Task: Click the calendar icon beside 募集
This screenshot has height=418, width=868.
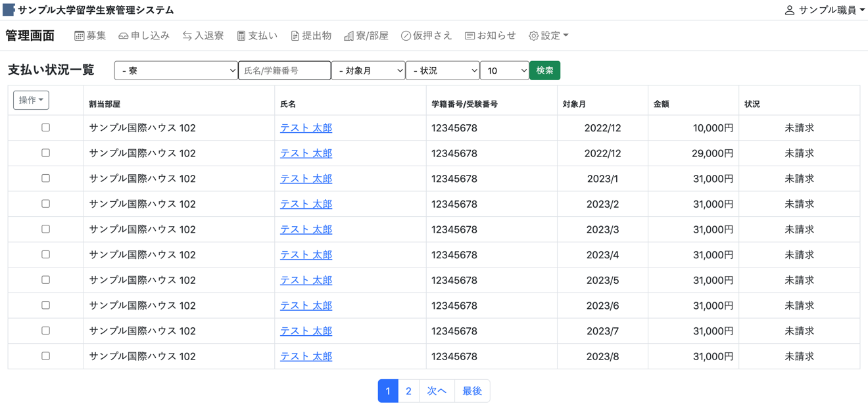Action: pyautogui.click(x=79, y=36)
